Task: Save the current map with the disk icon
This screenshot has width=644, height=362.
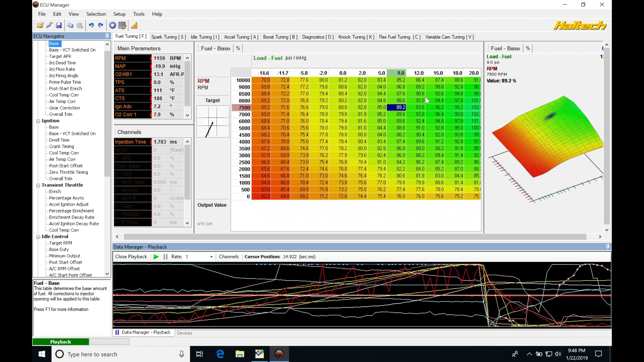Action: 59,25
